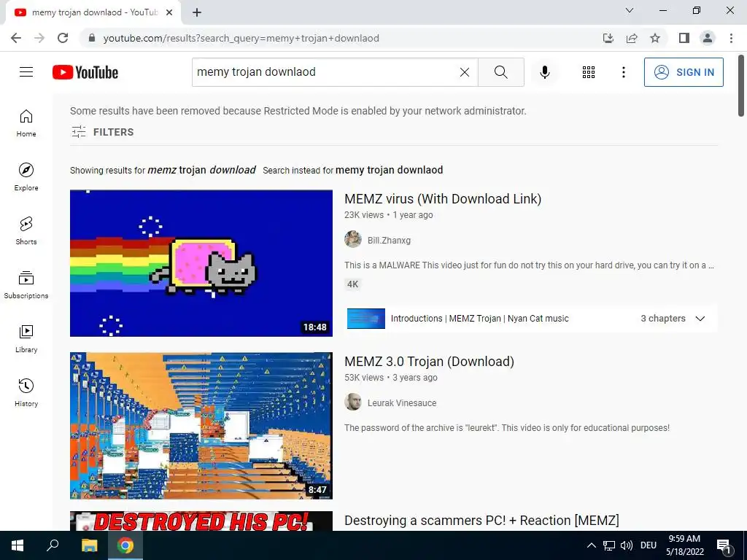Click the address bar URL
This screenshot has width=747, height=560.
click(241, 38)
